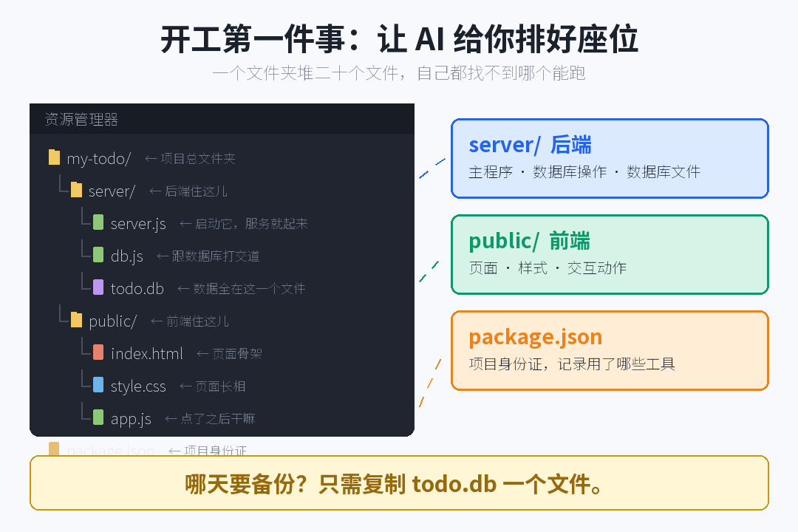Viewport: 798px width, 532px height.
Task: Click the comment ← 启动它，服务就起来
Action: (x=244, y=224)
